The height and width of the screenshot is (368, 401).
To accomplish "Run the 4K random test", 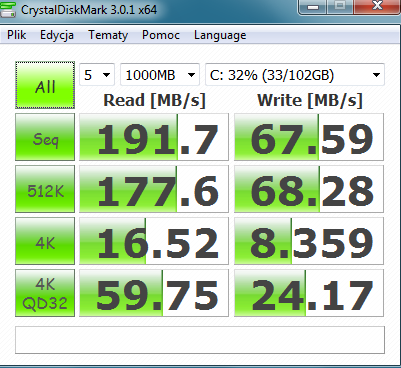I will click(x=45, y=241).
